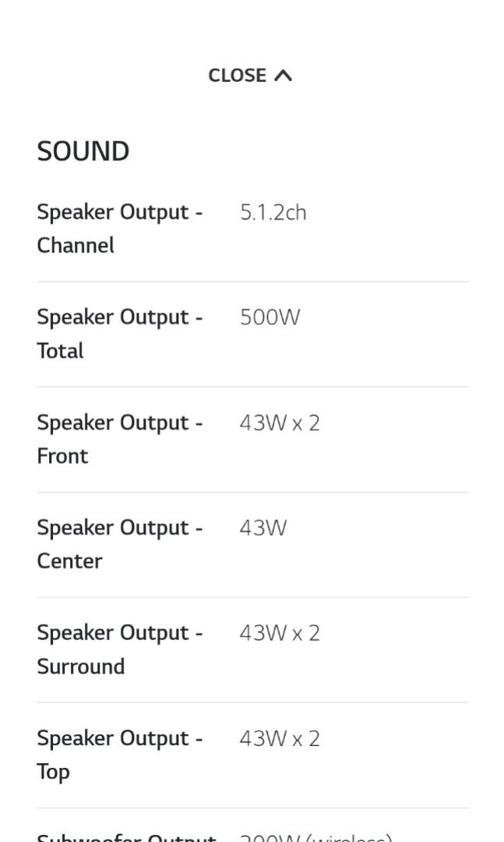
Task: Select the SOUND section heading
Action: 83,150
